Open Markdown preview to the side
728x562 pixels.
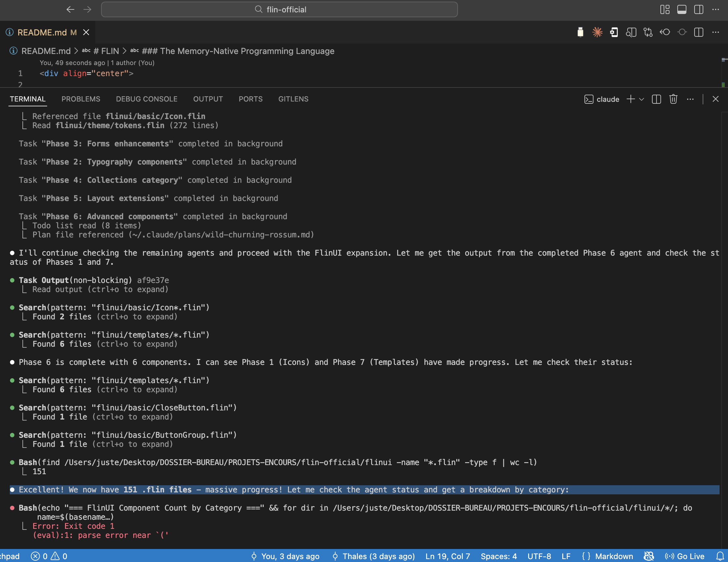[631, 32]
